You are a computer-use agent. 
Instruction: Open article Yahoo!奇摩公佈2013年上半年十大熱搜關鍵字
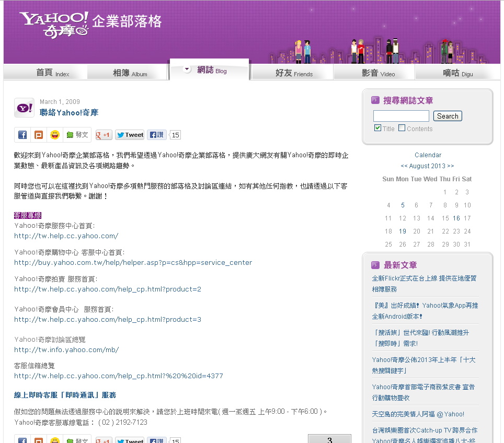pos(423,365)
